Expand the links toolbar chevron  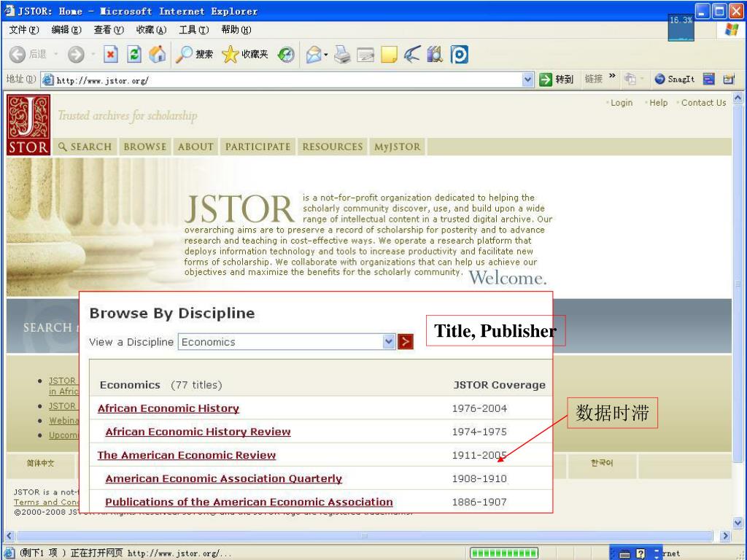pyautogui.click(x=612, y=76)
